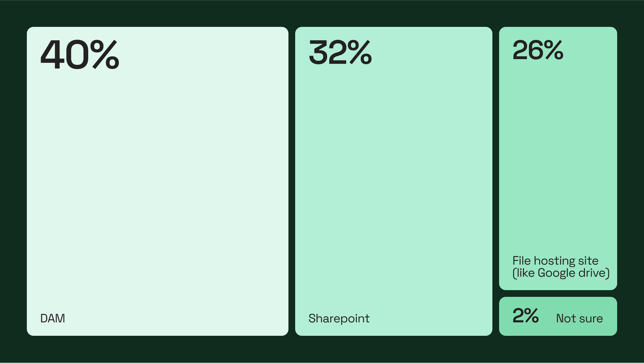Image resolution: width=644 pixels, height=363 pixels.
Task: Click the large 40% figure
Action: (x=80, y=55)
